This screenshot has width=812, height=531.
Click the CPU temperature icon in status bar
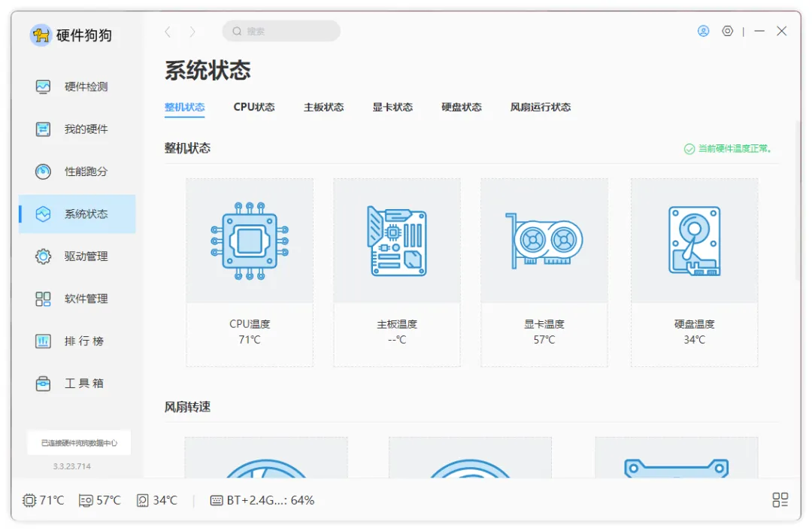pyautogui.click(x=28, y=499)
